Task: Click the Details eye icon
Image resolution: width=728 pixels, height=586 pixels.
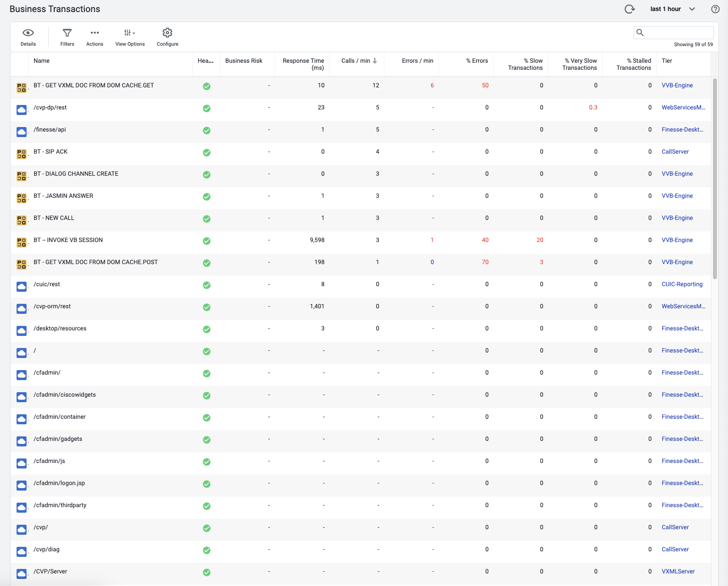Action: click(x=28, y=33)
